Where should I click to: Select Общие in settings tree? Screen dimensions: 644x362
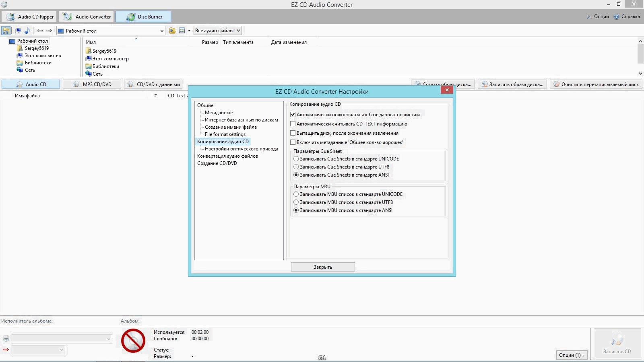(x=205, y=105)
